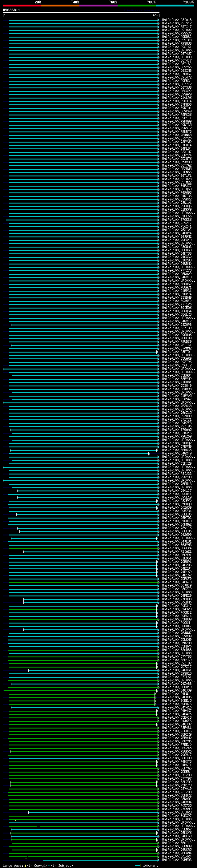Select the UniRef100_A9NRT3 label
This screenshot has width=197, height=868.
(177, 132)
